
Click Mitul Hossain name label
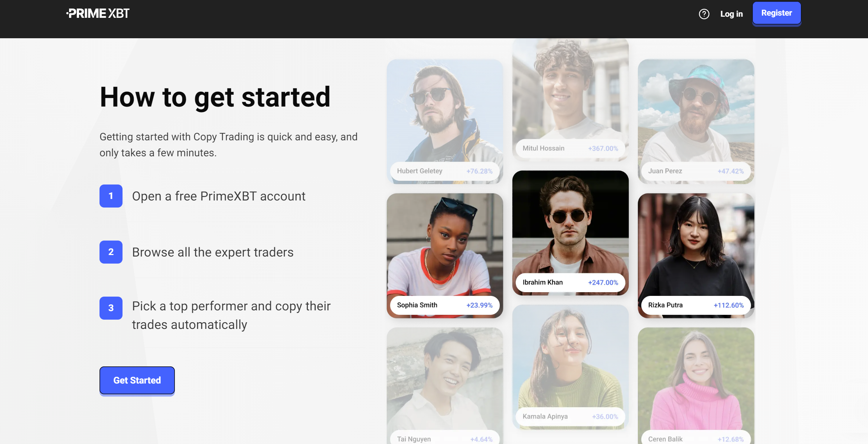pos(544,148)
